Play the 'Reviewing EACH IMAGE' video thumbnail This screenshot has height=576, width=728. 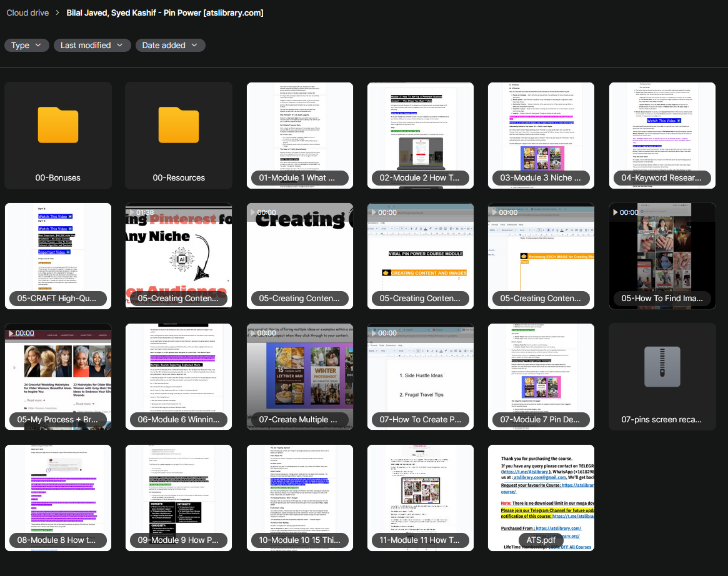point(541,256)
